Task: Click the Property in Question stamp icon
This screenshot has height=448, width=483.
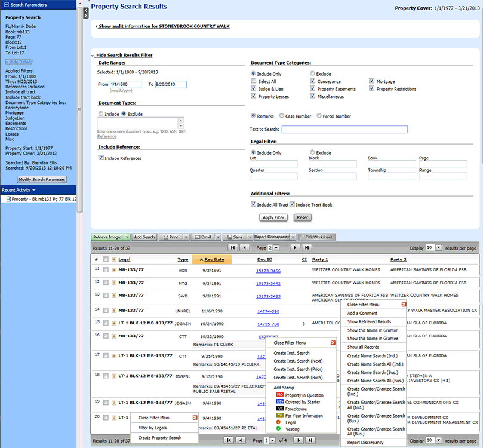Action: [x=279, y=395]
